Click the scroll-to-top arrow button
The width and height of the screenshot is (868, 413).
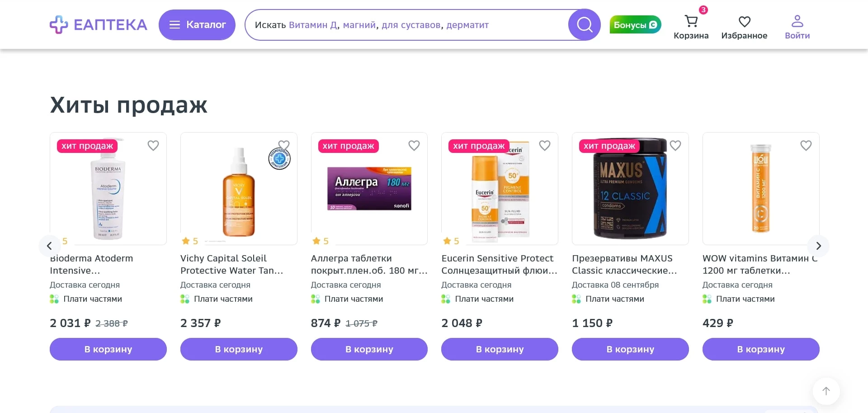[826, 391]
